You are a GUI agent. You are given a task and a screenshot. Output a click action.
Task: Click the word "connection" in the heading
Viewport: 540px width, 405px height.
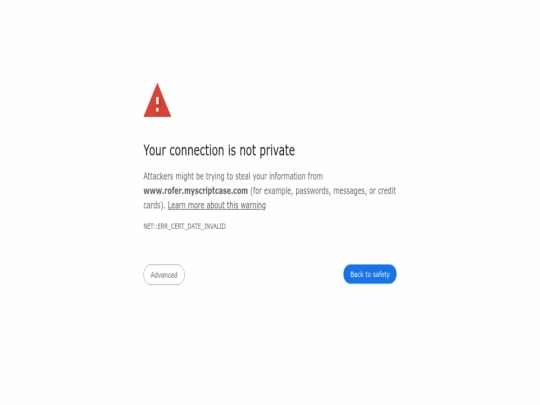point(197,150)
